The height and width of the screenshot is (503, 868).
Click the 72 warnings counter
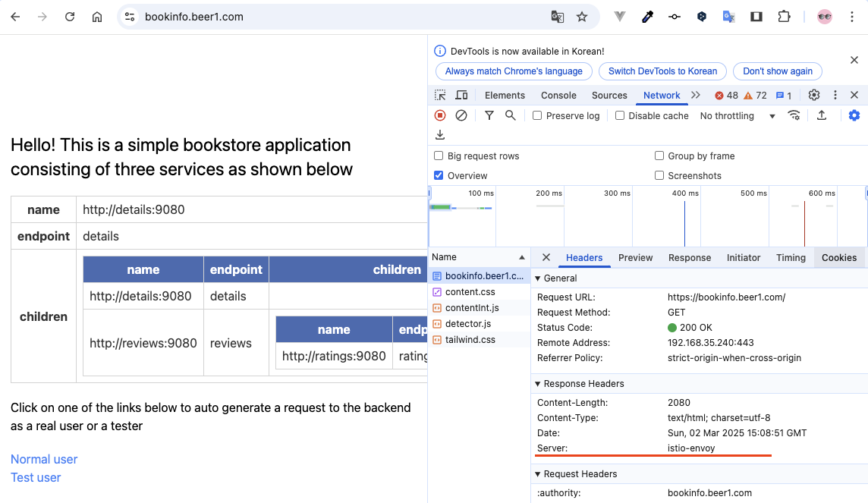tap(756, 95)
